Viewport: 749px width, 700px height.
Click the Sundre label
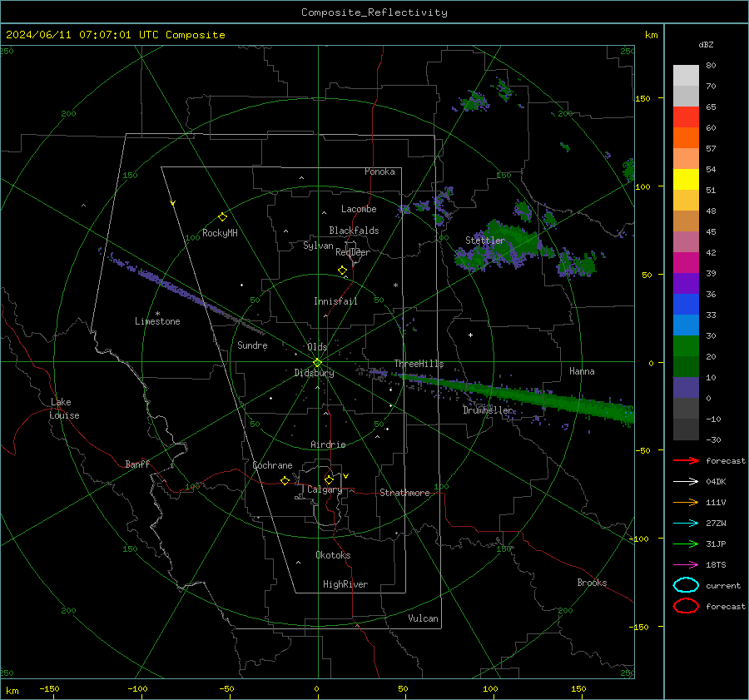click(x=252, y=345)
